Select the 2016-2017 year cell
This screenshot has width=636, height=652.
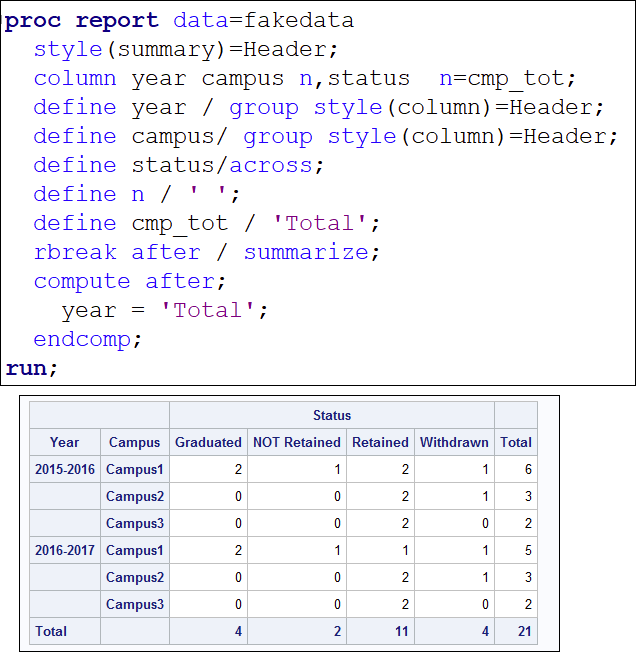(64, 550)
